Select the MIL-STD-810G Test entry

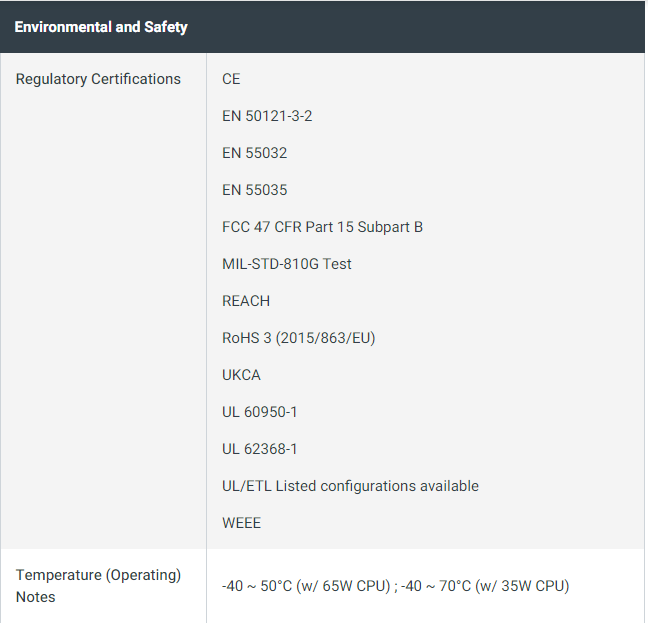coord(287,264)
